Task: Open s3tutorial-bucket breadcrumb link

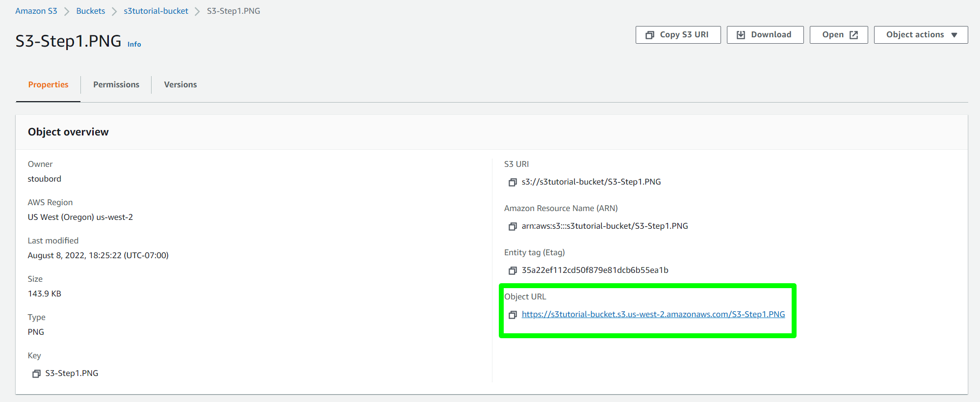Action: [156, 11]
